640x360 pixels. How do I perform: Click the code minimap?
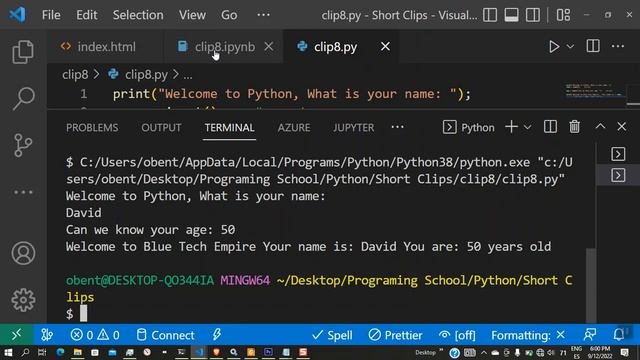point(595,91)
